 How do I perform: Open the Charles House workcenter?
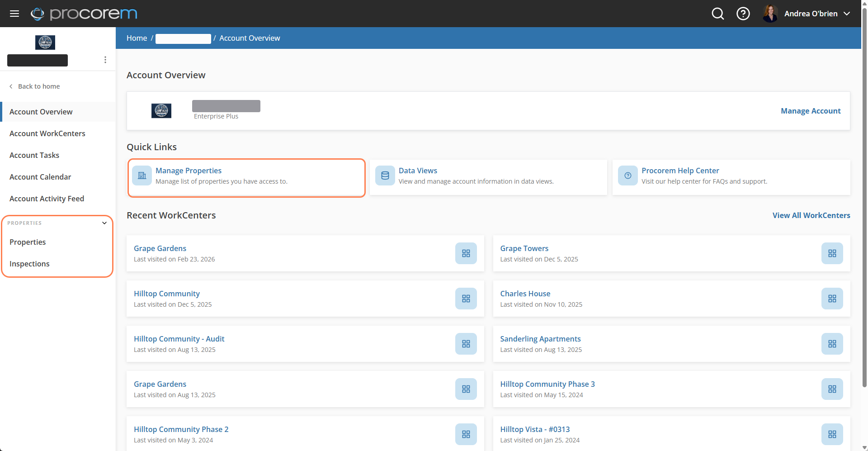[525, 294]
